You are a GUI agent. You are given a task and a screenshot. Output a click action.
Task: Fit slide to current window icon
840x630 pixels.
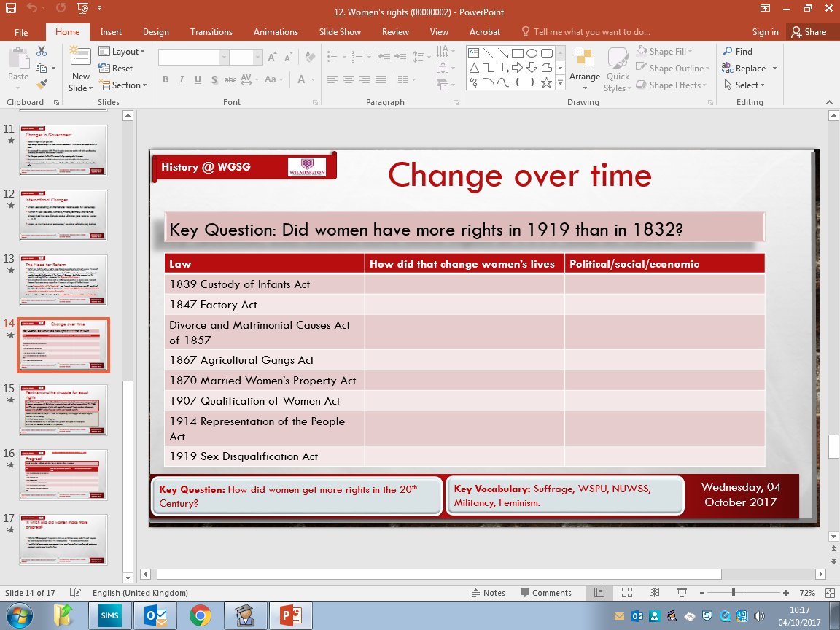point(830,593)
